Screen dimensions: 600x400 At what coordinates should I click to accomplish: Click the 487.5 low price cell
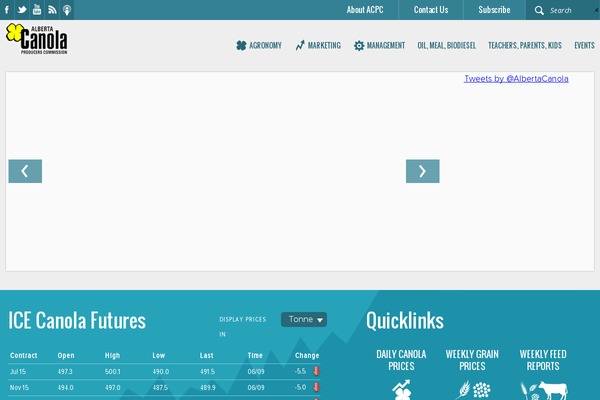tap(160, 387)
